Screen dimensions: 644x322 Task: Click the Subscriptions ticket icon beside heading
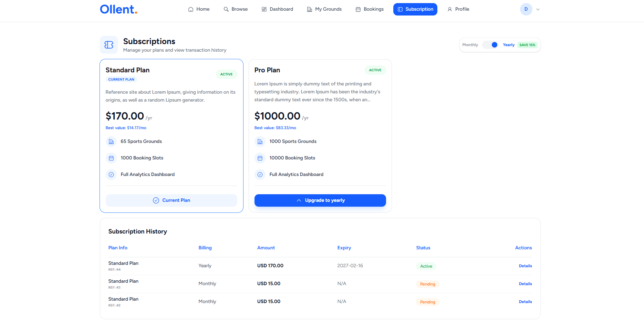[x=109, y=45]
